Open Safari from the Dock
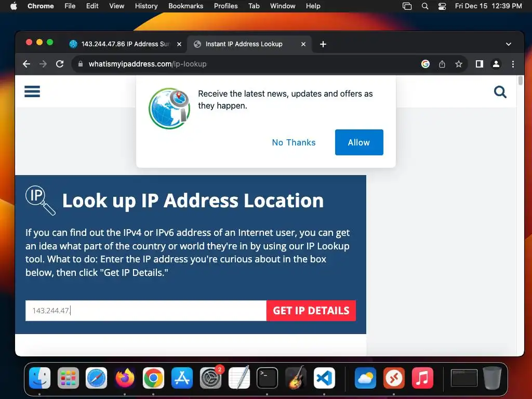The image size is (532, 399). (x=96, y=378)
